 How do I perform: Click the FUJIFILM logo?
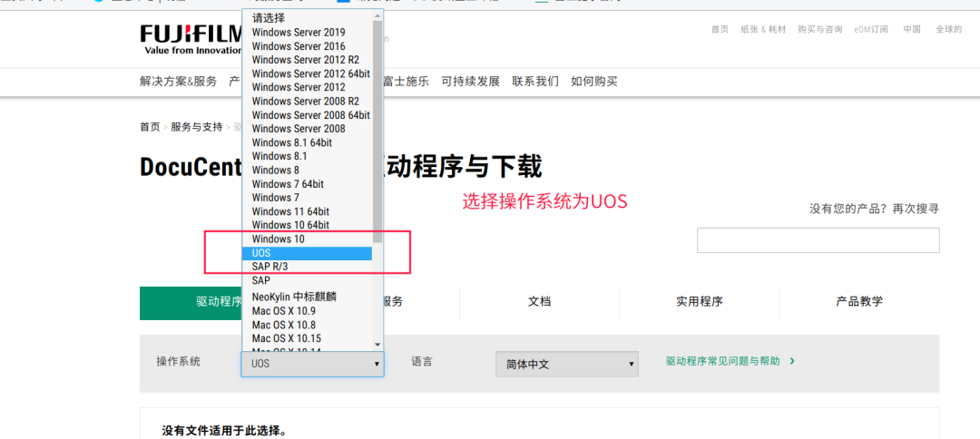tap(191, 39)
